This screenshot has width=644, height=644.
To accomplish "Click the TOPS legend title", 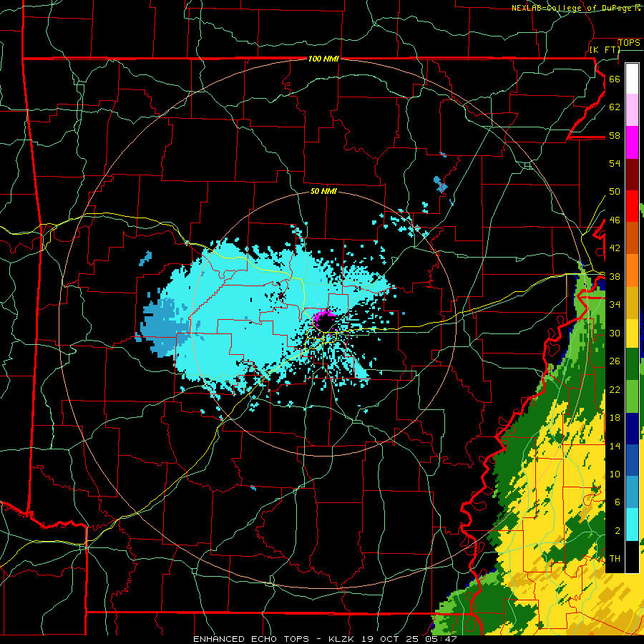I will pyautogui.click(x=629, y=43).
